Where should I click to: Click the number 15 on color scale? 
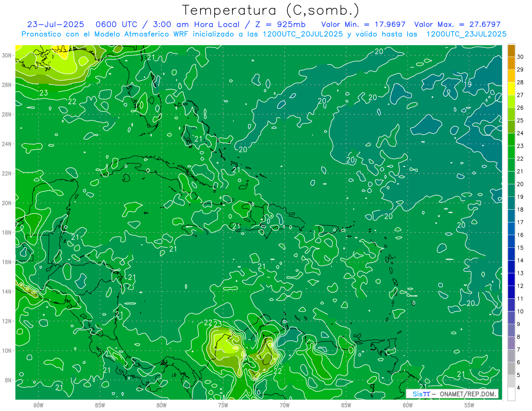(x=520, y=248)
